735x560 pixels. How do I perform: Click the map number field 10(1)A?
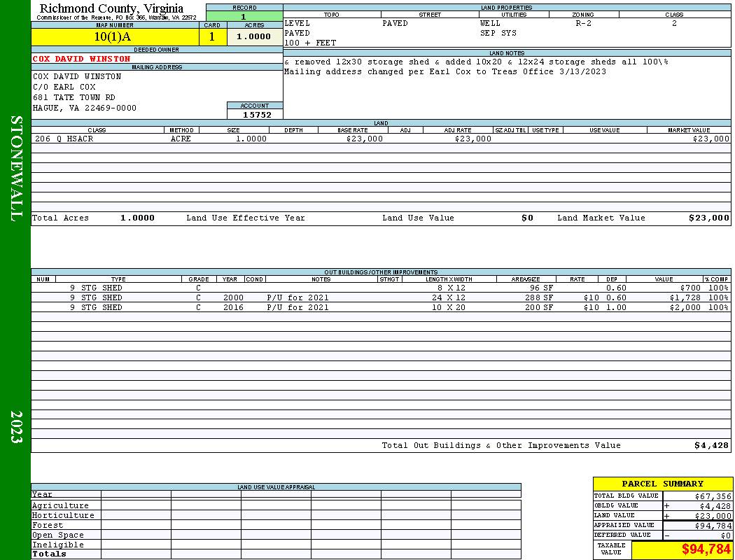pyautogui.click(x=115, y=37)
